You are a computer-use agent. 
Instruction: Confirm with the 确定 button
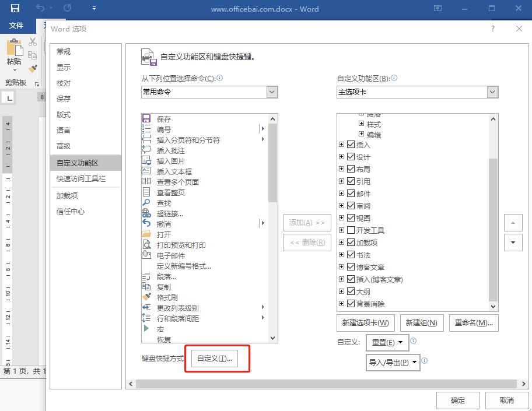pyautogui.click(x=458, y=401)
